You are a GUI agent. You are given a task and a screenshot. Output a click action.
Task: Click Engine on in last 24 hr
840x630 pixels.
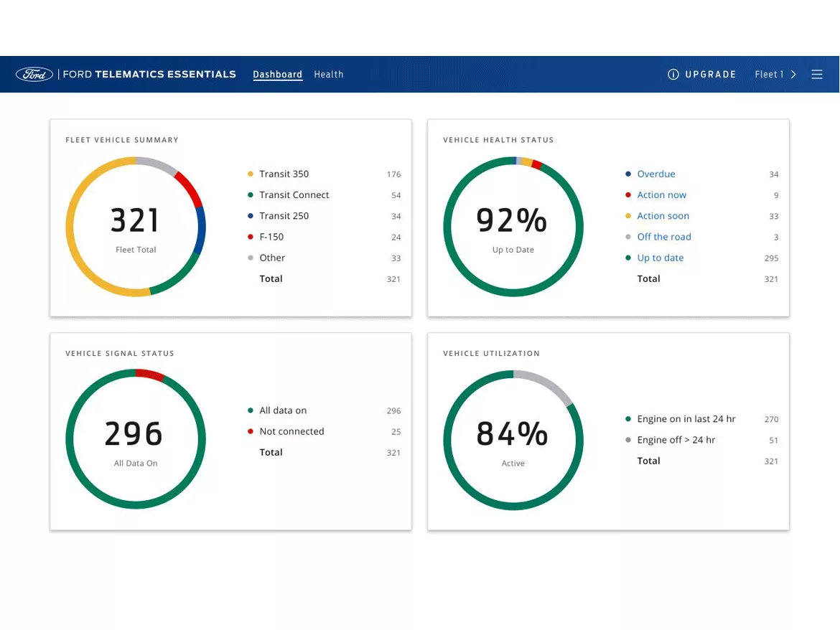pos(686,419)
